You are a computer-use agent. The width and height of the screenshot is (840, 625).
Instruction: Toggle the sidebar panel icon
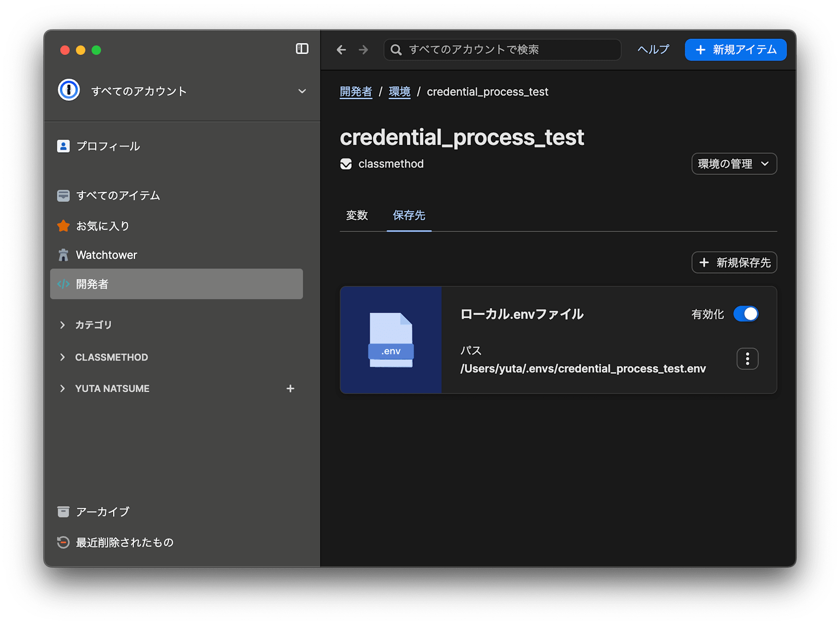(302, 49)
